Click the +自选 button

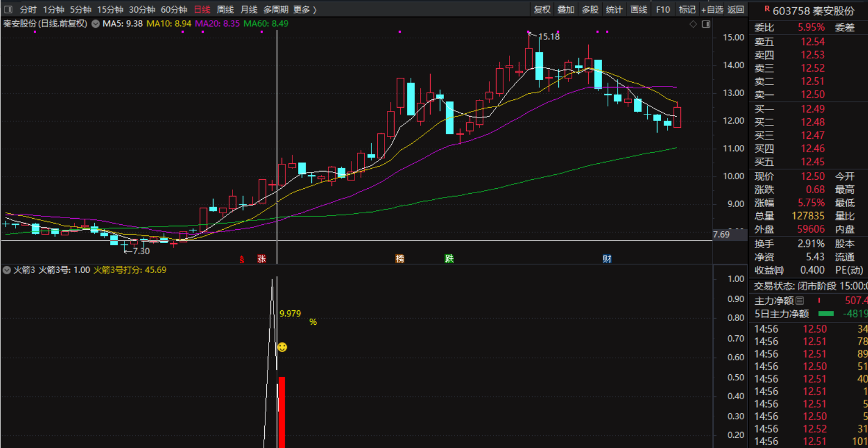click(x=712, y=9)
